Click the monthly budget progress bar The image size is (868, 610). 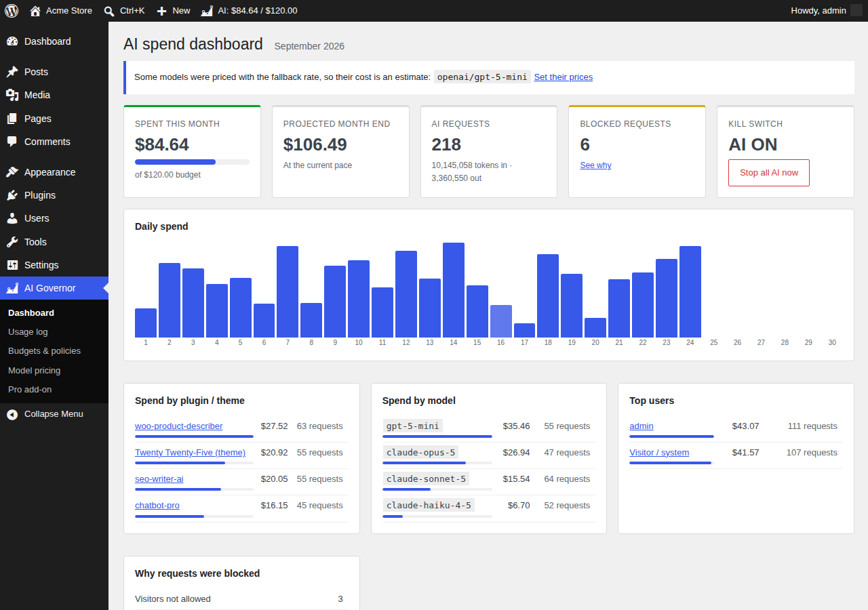[x=192, y=162]
